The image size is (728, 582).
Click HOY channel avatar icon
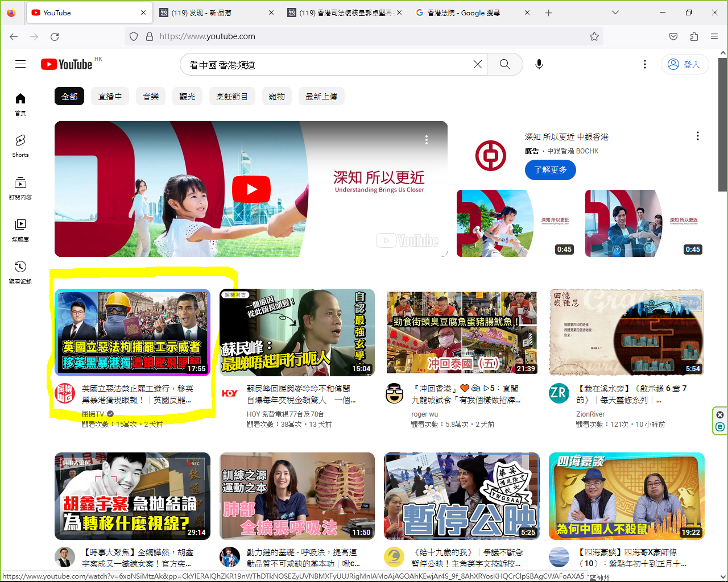(230, 393)
